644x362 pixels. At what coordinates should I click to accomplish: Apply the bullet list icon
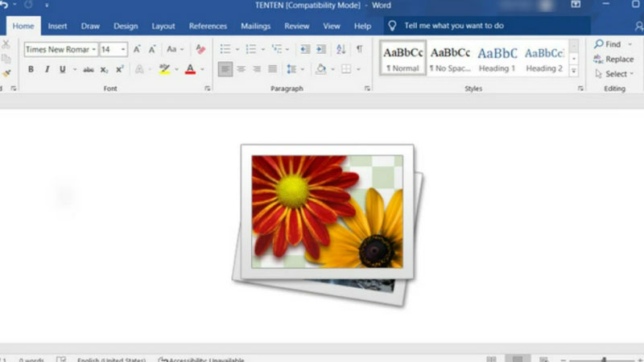225,49
